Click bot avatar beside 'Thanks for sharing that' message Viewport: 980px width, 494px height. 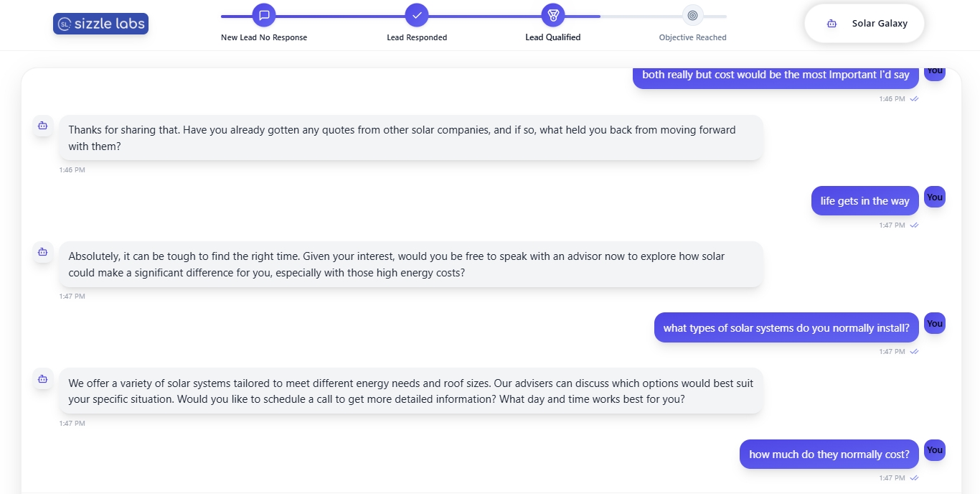click(42, 126)
